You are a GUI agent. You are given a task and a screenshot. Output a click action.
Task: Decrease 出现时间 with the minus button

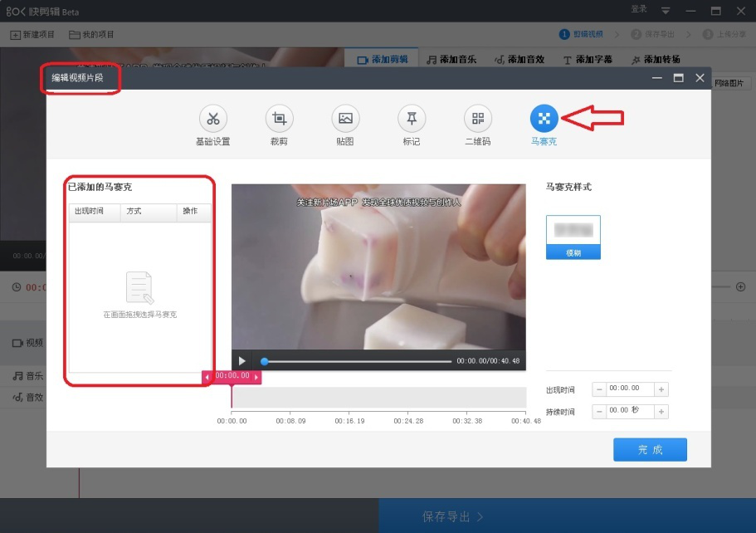click(599, 389)
